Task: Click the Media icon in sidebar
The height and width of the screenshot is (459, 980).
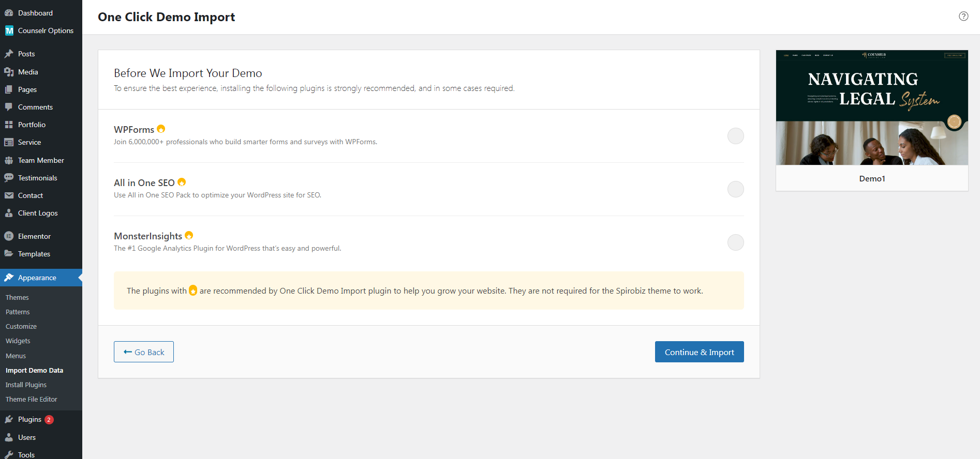Action: point(9,72)
